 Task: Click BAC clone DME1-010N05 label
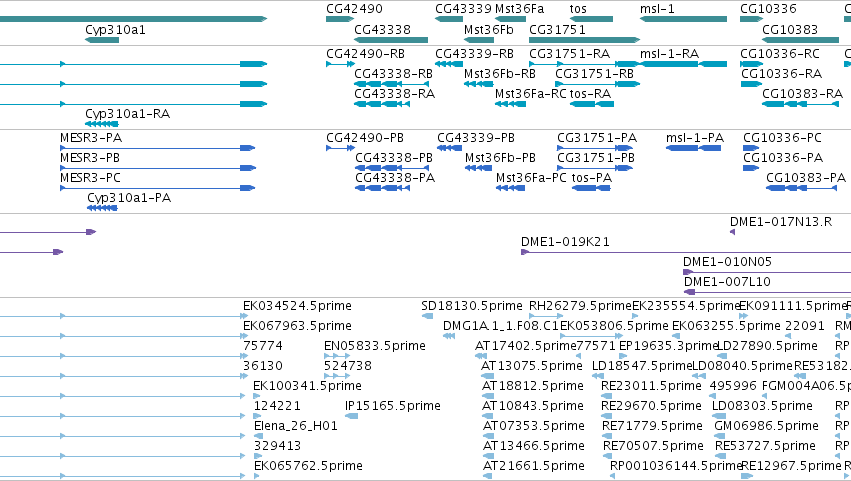coord(727,262)
